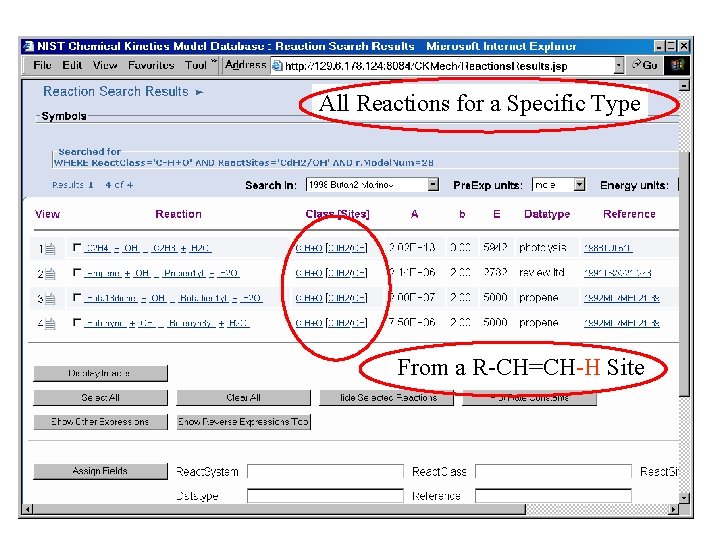Open the view icon for reaction row 3

point(50,298)
